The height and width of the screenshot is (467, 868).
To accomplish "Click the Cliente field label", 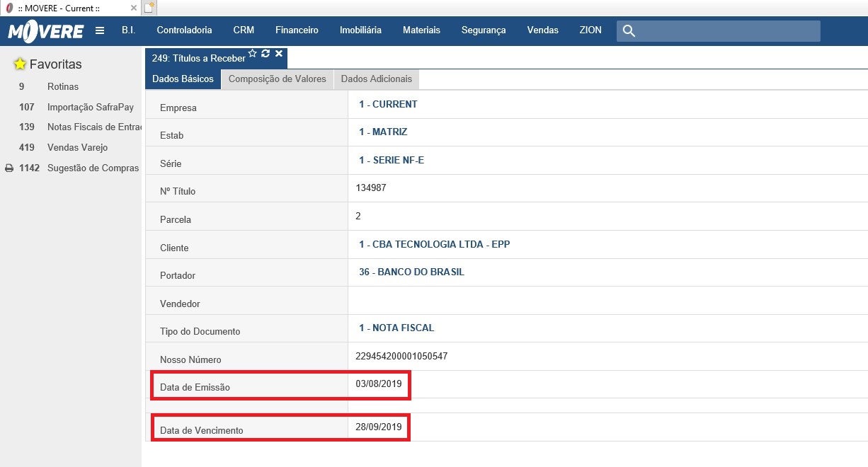I will [175, 248].
